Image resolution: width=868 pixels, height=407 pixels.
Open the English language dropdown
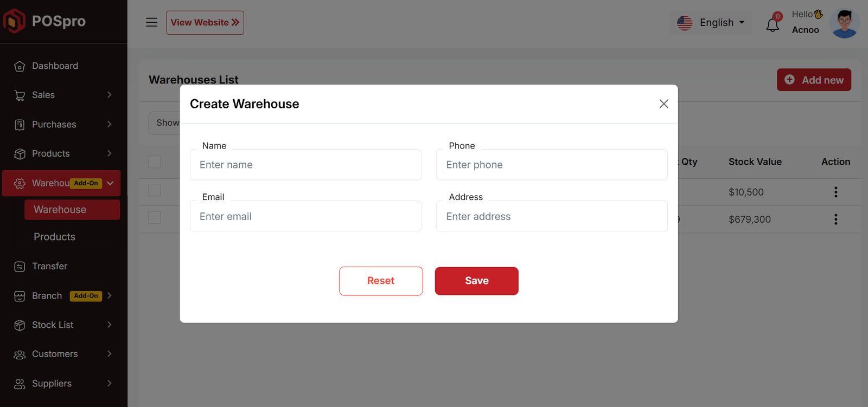coord(711,23)
